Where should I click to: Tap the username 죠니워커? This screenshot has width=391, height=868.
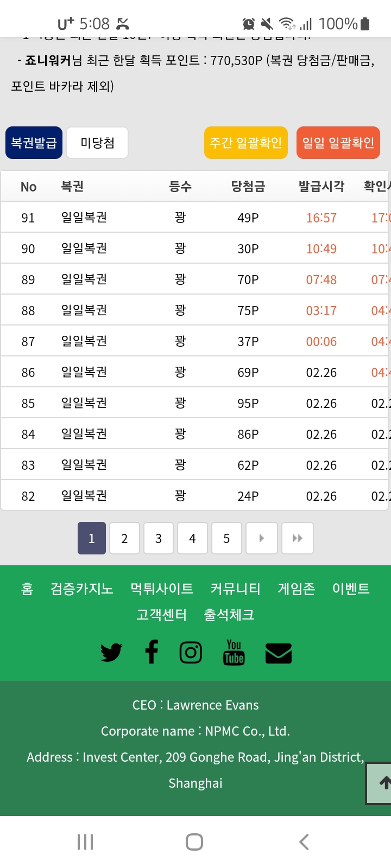pyautogui.click(x=48, y=60)
